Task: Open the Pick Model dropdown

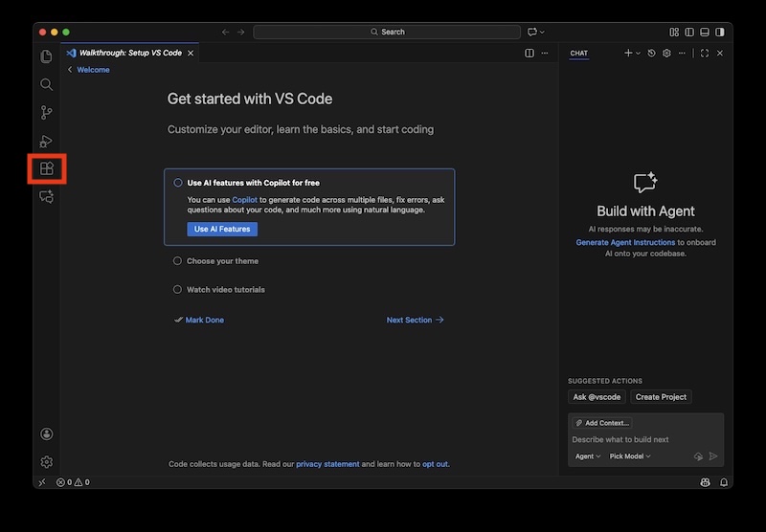Action: point(630,455)
